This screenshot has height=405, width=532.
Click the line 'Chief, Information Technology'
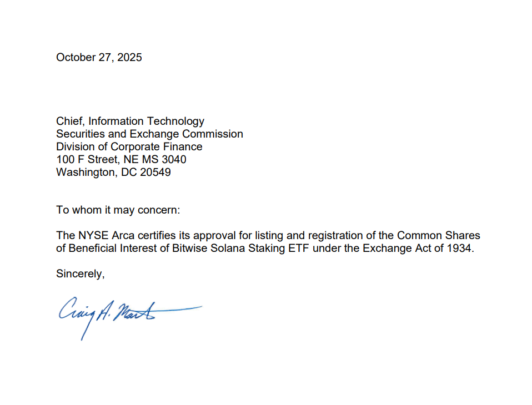(x=130, y=121)
